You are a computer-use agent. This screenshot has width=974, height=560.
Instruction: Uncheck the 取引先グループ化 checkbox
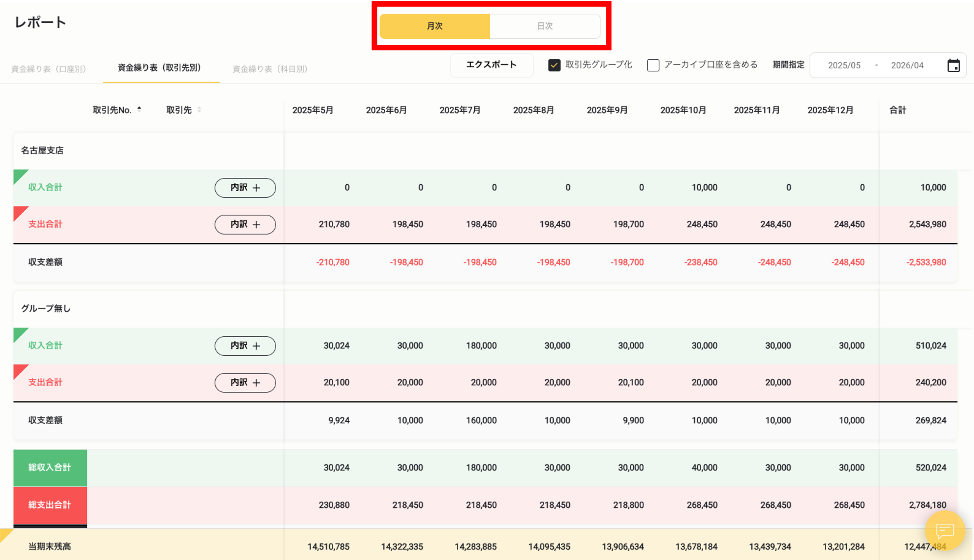(x=554, y=65)
